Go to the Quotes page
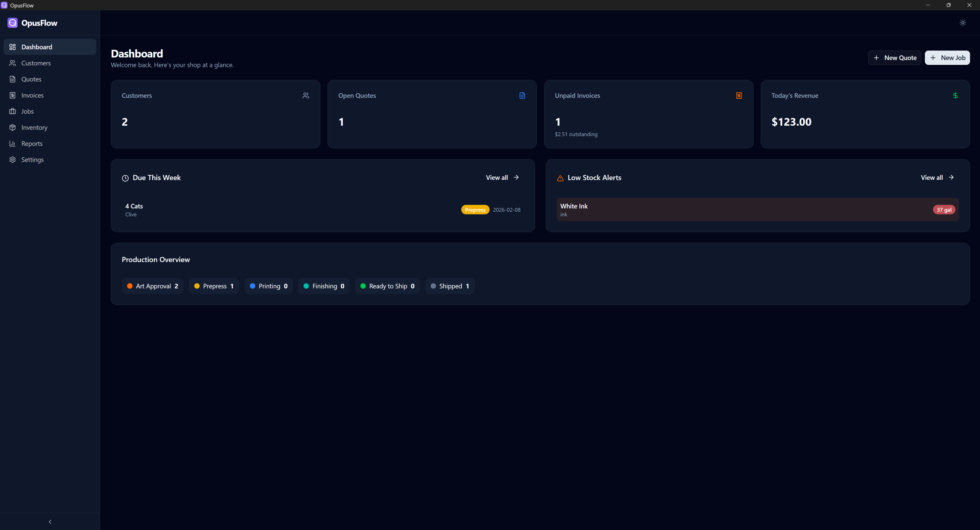 [x=31, y=79]
